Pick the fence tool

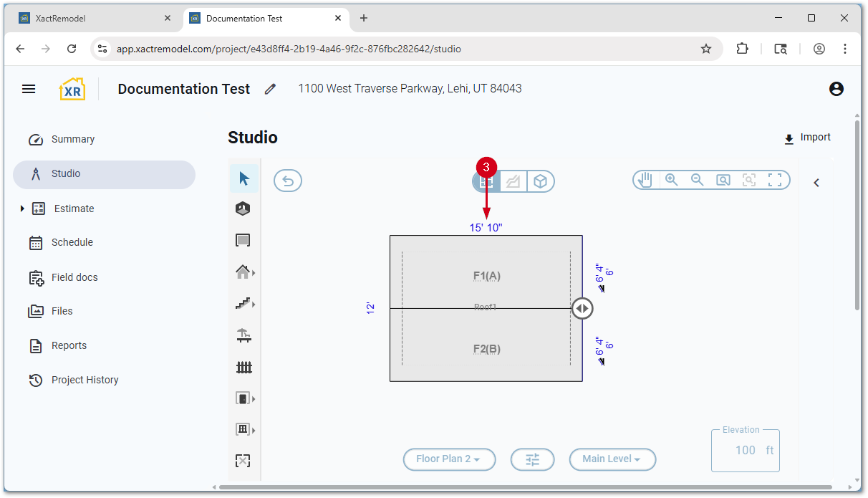point(243,368)
